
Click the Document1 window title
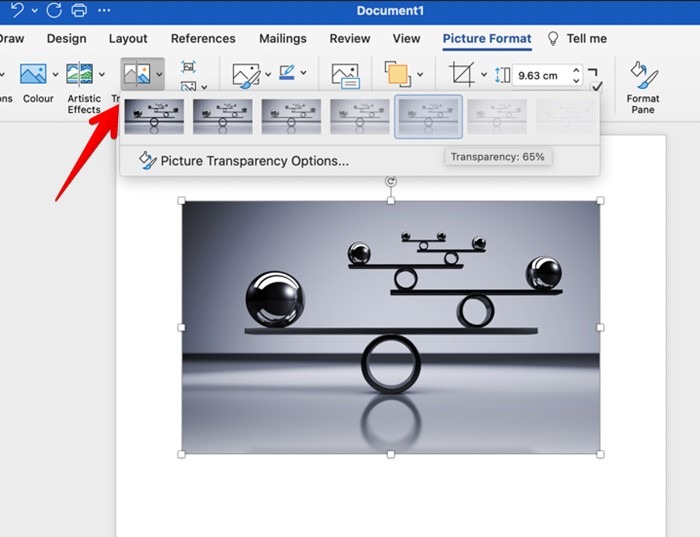(390, 10)
